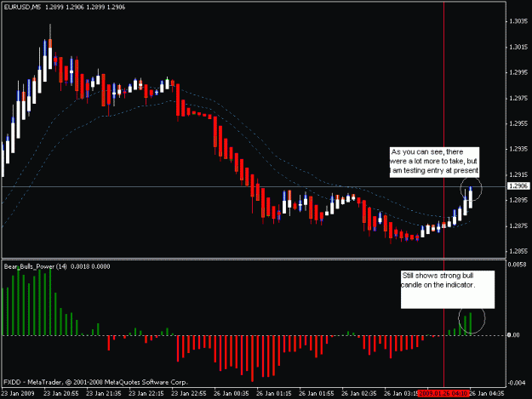The image size is (532, 399).
Task: Select the 0.0058 indicator scale value
Action: [x=518, y=265]
